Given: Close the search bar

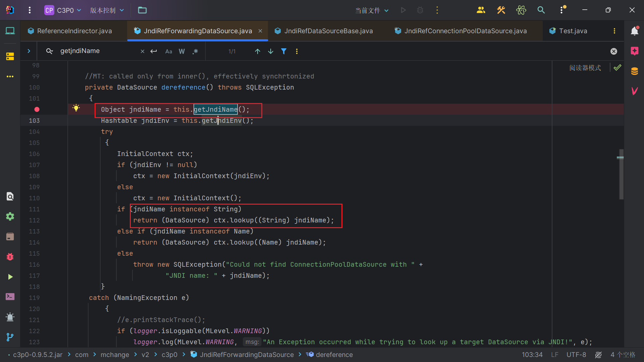Looking at the screenshot, I should pyautogui.click(x=614, y=51).
